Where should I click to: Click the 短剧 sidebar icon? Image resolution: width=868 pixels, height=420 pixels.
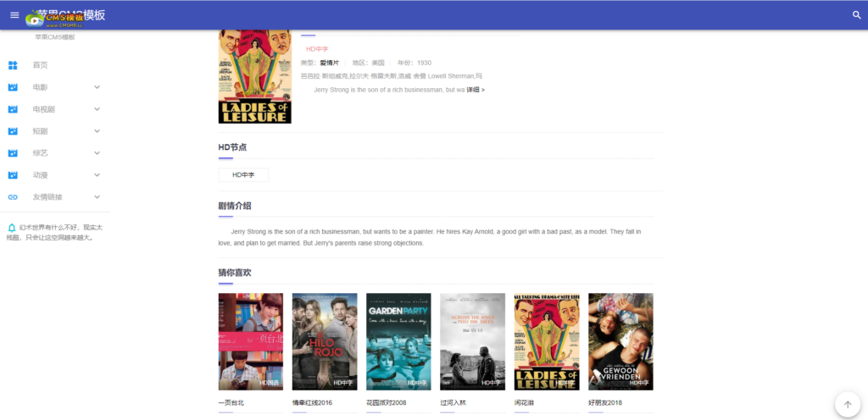pos(13,131)
